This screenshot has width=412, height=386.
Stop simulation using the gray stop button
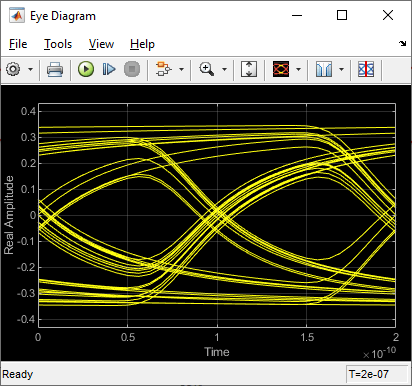(132, 69)
